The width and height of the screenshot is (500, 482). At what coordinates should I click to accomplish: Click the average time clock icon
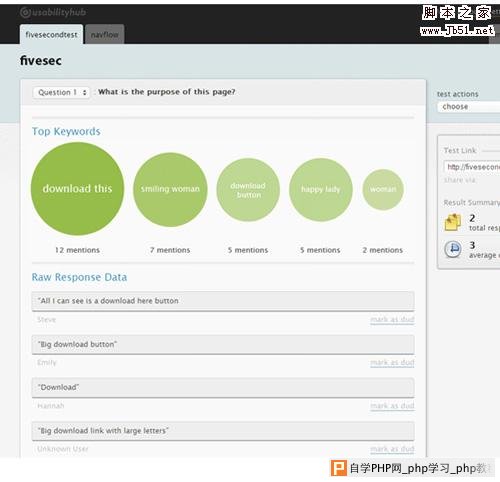(453, 249)
